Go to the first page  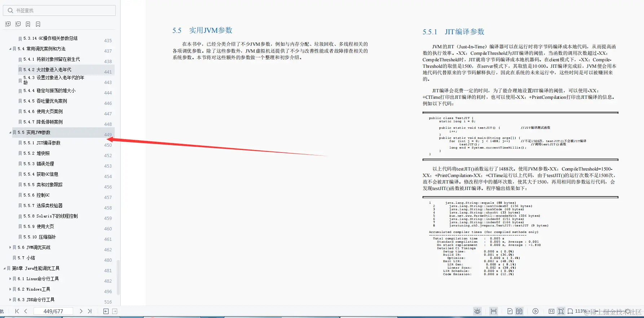[17, 311]
